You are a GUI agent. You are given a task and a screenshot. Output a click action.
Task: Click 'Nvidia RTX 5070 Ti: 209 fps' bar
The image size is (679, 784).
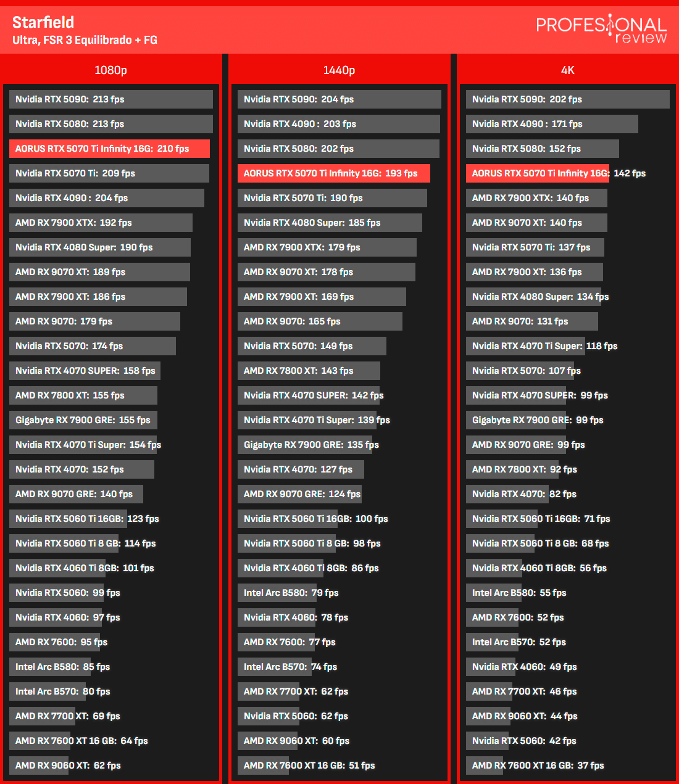(x=109, y=173)
